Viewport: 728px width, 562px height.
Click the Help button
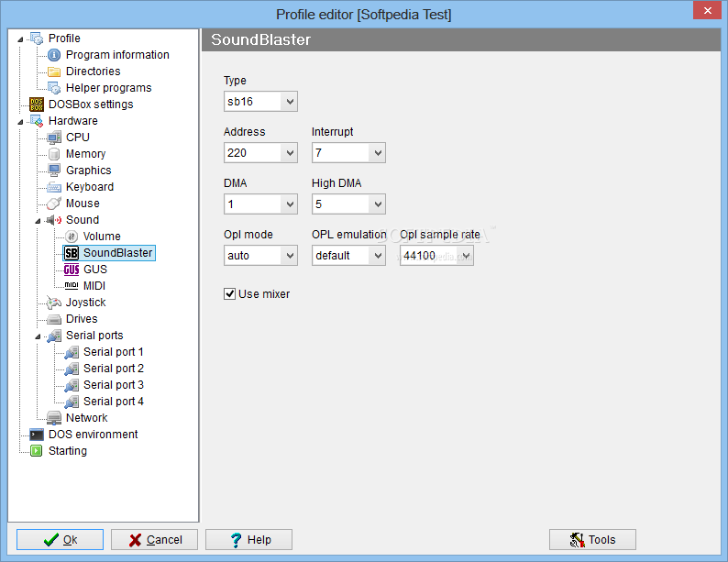coord(248,540)
